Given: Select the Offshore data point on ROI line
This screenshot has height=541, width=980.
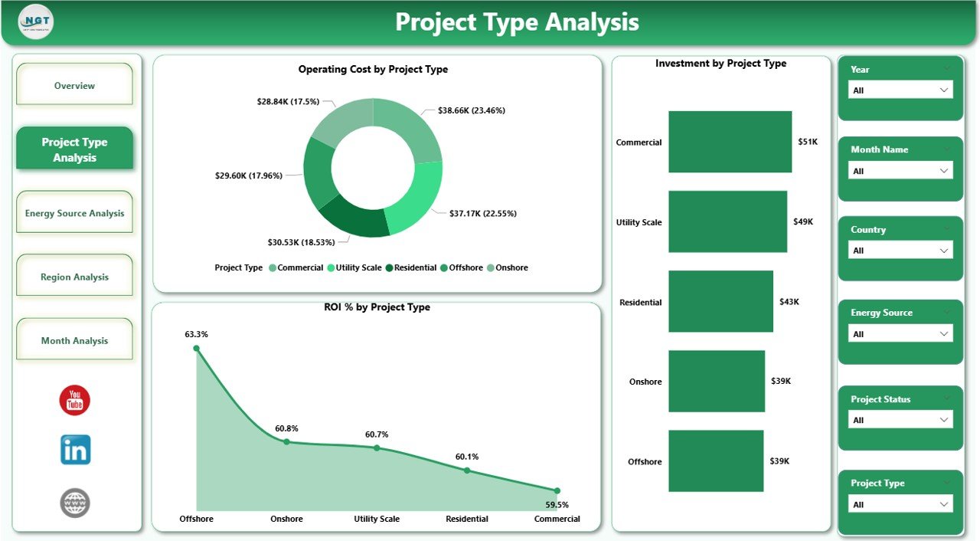Looking at the screenshot, I should [x=197, y=348].
